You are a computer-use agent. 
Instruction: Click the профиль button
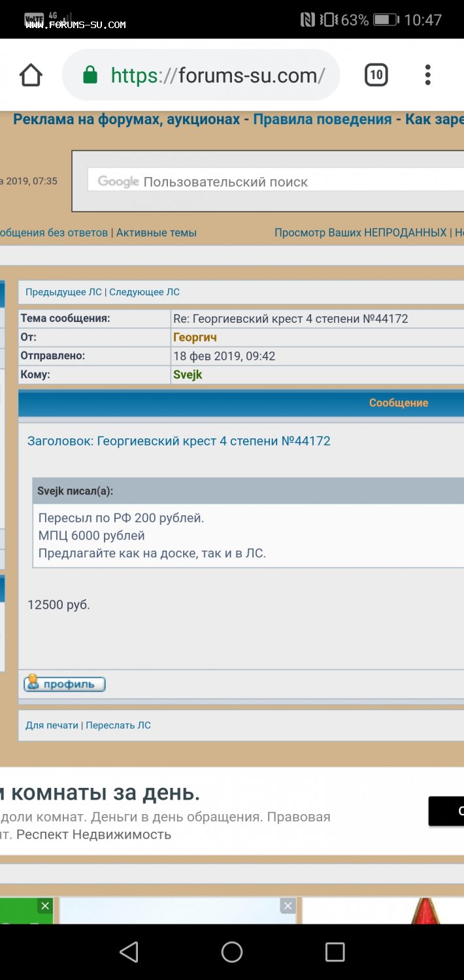65,684
